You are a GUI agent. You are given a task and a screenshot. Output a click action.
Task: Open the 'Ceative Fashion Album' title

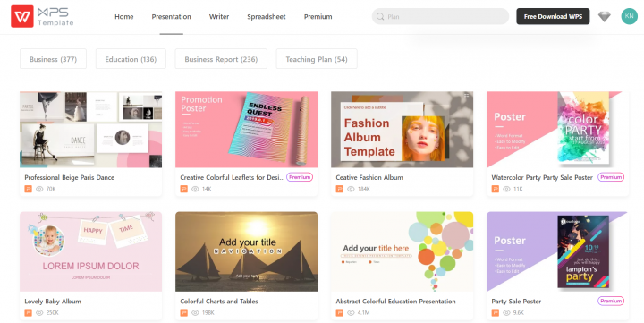click(369, 177)
